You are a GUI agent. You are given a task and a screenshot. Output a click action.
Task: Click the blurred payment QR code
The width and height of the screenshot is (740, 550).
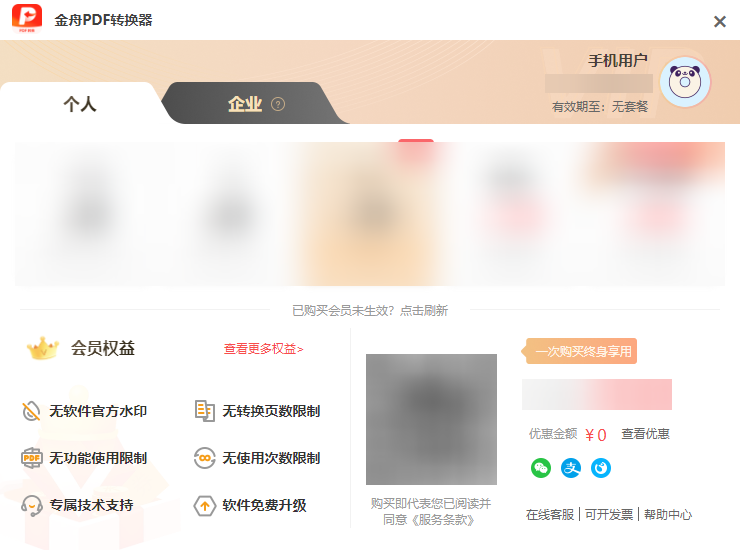pyautogui.click(x=431, y=419)
